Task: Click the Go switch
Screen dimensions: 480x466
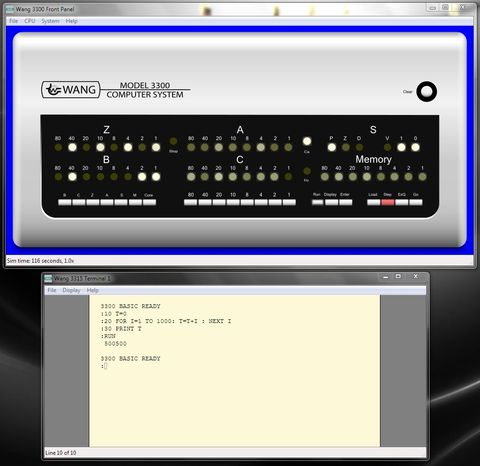Action: [x=416, y=202]
